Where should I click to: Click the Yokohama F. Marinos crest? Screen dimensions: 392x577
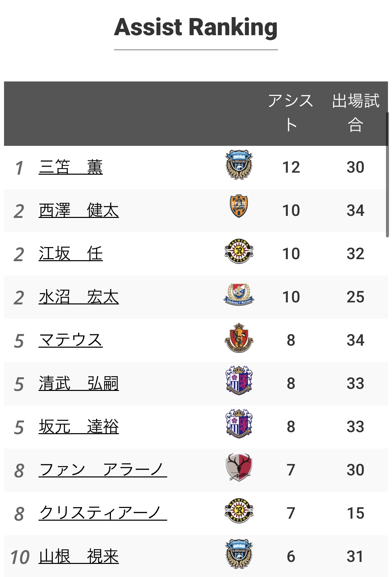pyautogui.click(x=239, y=294)
